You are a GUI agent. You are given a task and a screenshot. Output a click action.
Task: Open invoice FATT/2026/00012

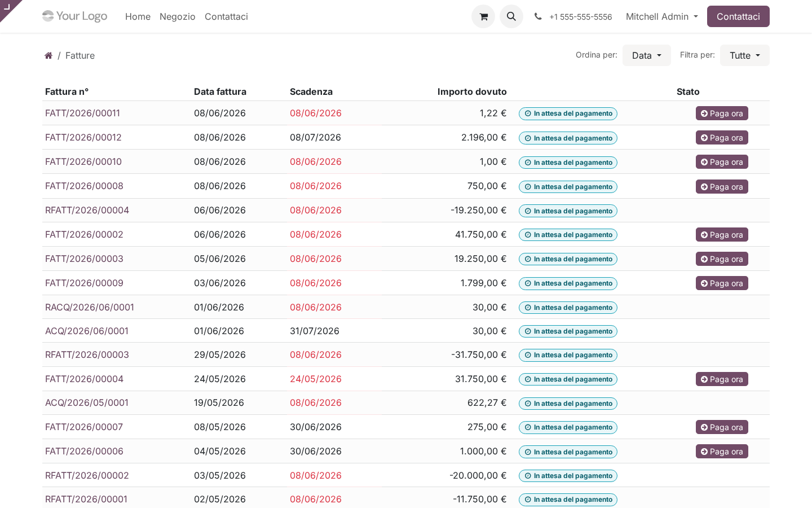(x=83, y=137)
